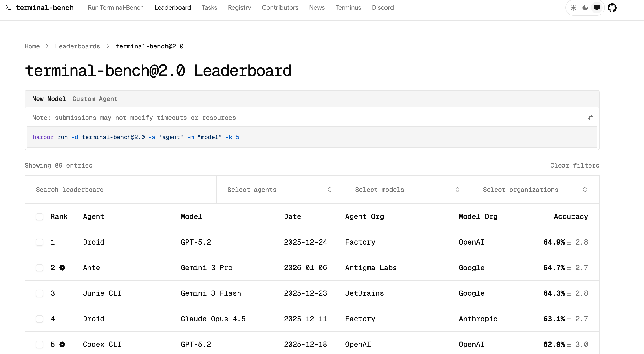This screenshot has width=644, height=354.
Task: Click the 64.9% accuracy value
Action: point(554,242)
